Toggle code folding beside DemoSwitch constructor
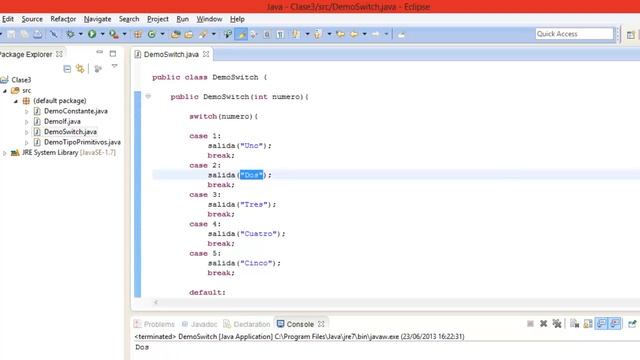Viewport: 640px width, 360px height. (x=148, y=96)
